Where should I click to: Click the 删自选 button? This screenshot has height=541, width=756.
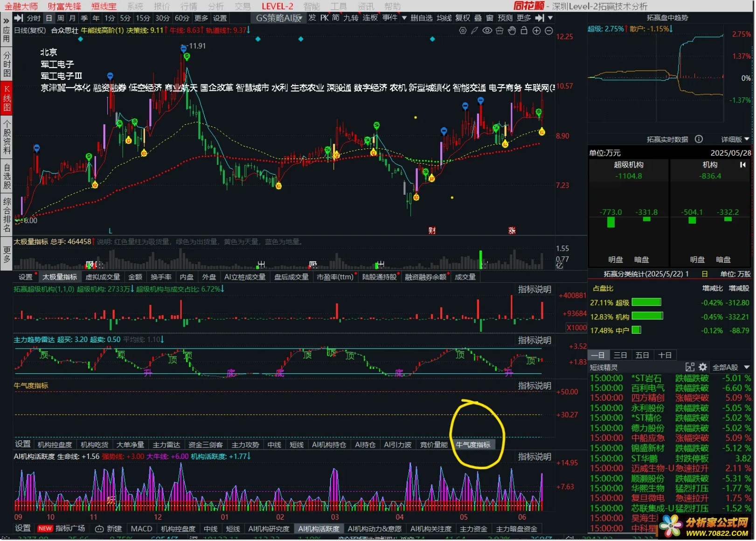click(421, 18)
